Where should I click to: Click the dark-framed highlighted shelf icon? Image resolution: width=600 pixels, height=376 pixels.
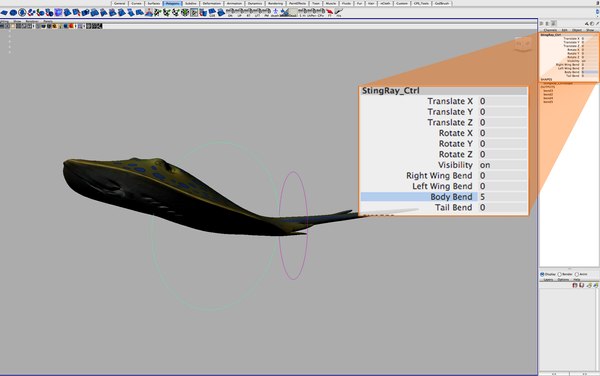click(x=194, y=13)
